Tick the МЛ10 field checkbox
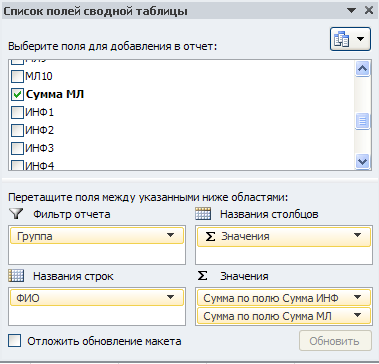The width and height of the screenshot is (379, 364). 17,77
